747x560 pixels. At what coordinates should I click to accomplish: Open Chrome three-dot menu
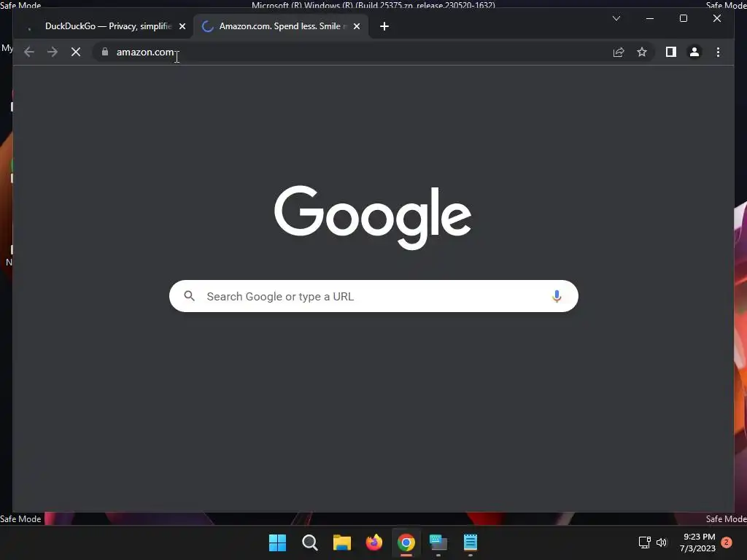point(718,52)
